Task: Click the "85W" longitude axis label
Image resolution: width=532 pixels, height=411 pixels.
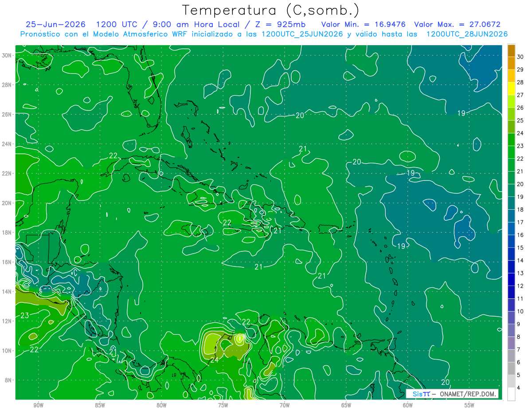Action: click(100, 405)
